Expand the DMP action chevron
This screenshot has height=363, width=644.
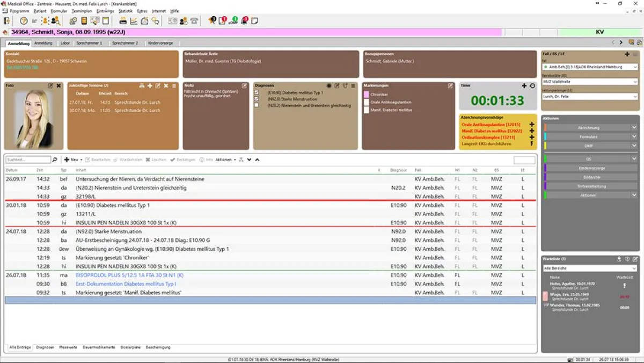634,146
